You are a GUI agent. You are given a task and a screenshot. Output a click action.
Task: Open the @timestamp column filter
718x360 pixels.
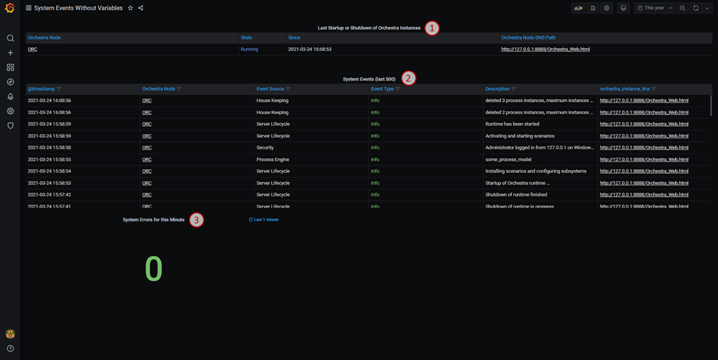coord(59,89)
